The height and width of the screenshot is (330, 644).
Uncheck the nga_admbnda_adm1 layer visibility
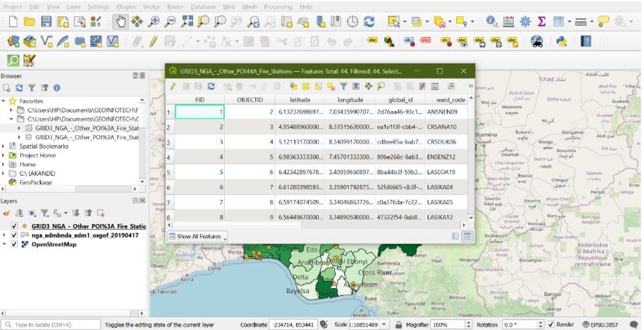(x=14, y=235)
